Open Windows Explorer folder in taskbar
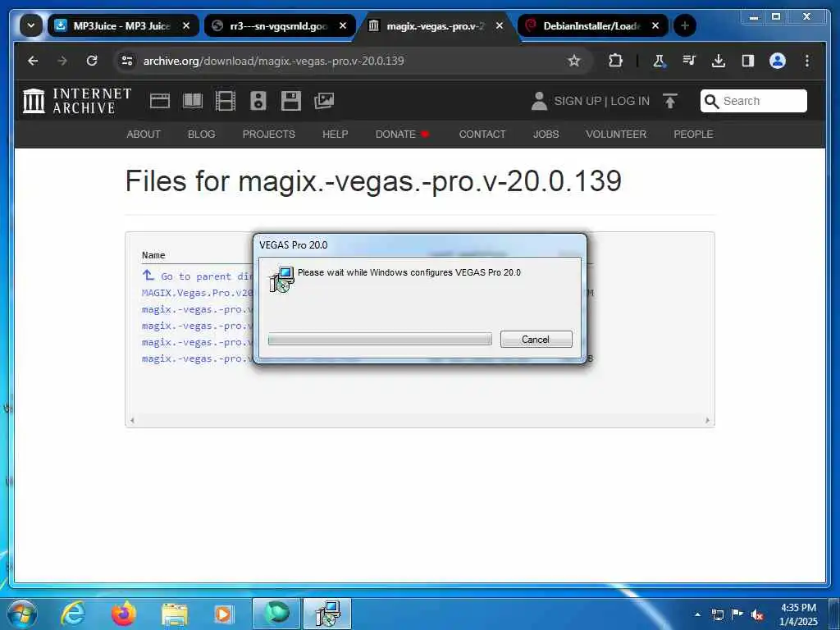 click(175, 614)
